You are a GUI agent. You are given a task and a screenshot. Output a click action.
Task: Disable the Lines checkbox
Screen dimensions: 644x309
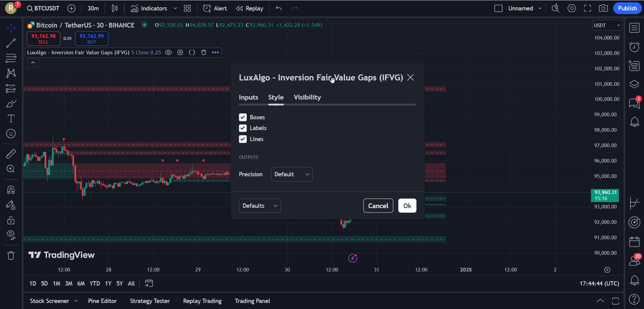243,139
